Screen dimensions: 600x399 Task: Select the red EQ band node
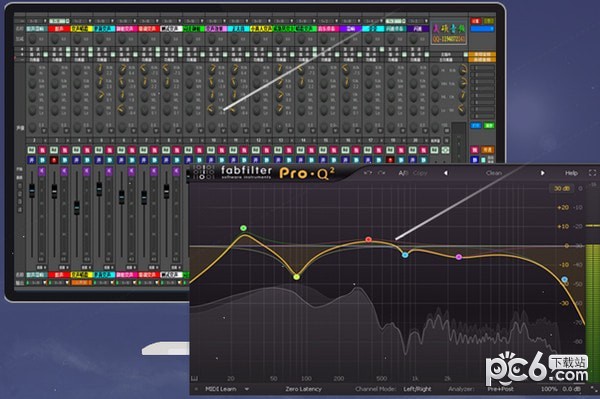point(368,239)
